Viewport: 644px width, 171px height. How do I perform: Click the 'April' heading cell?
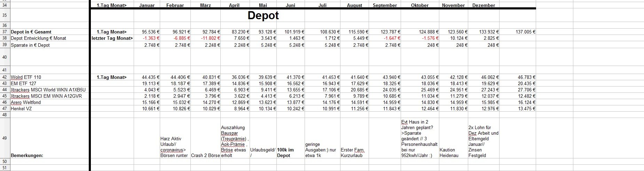coord(234,5)
